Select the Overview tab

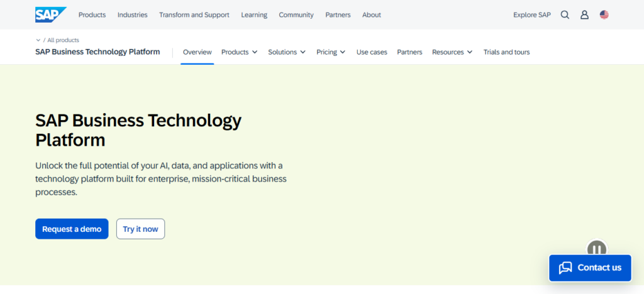coord(197,52)
